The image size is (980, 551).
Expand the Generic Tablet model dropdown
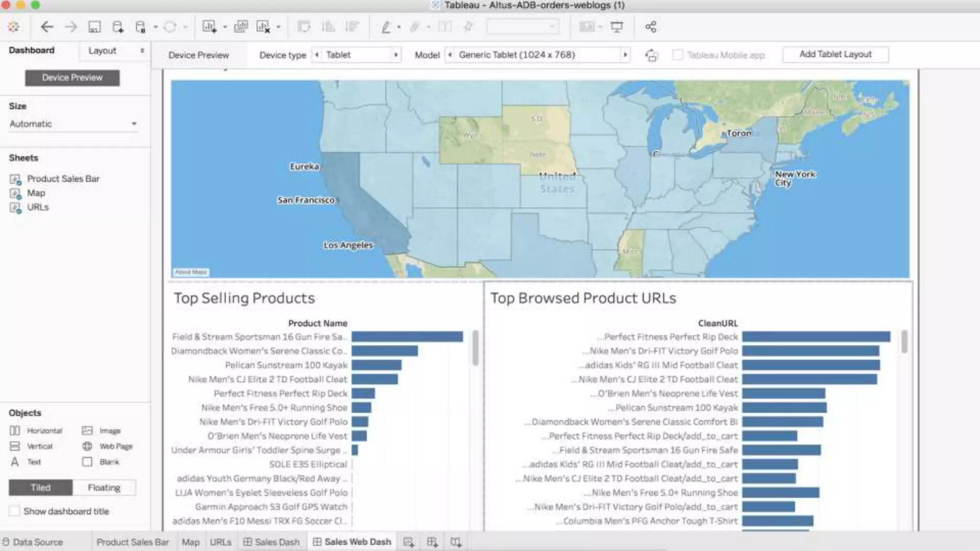tap(537, 55)
